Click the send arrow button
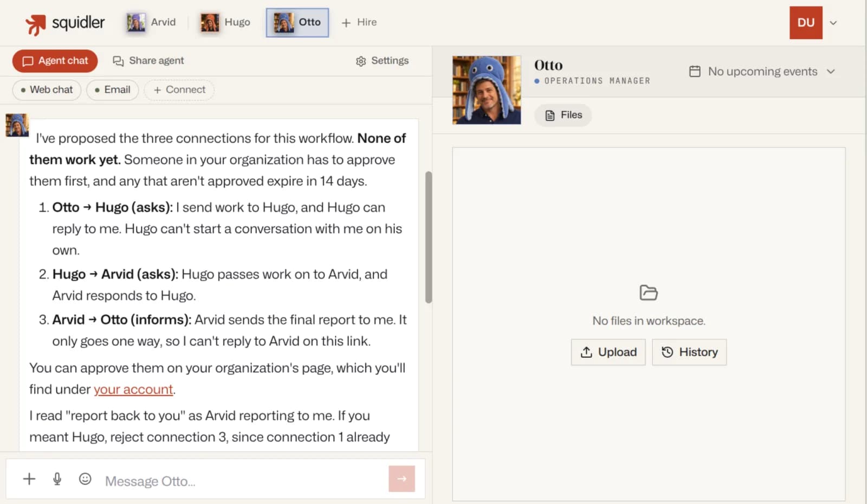This screenshot has height=504, width=867. click(x=402, y=479)
